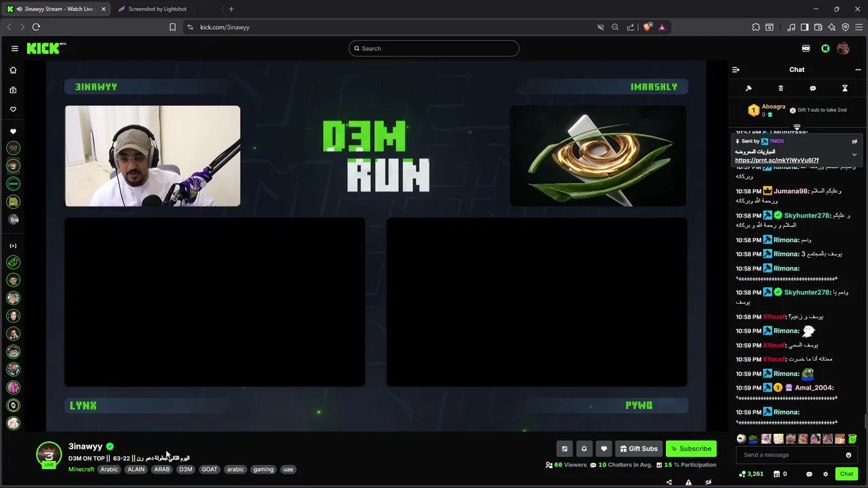Open the 3inawyy channel name link

[x=85, y=446]
